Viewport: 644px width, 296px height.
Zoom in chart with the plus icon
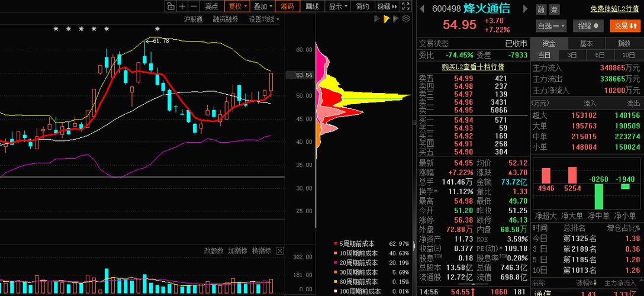coord(182,6)
